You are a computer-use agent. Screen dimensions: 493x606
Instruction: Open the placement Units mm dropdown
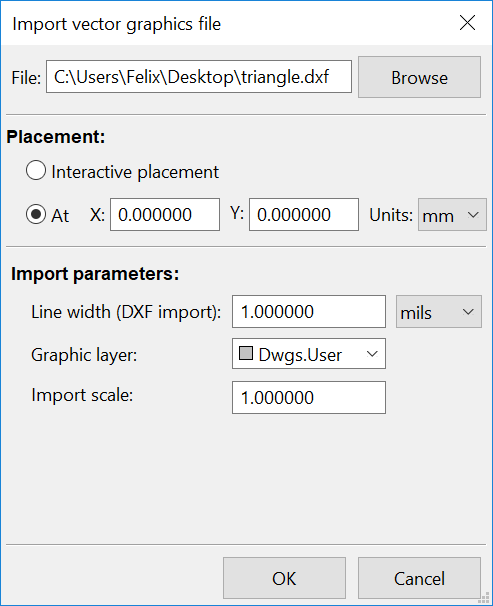coord(452,215)
